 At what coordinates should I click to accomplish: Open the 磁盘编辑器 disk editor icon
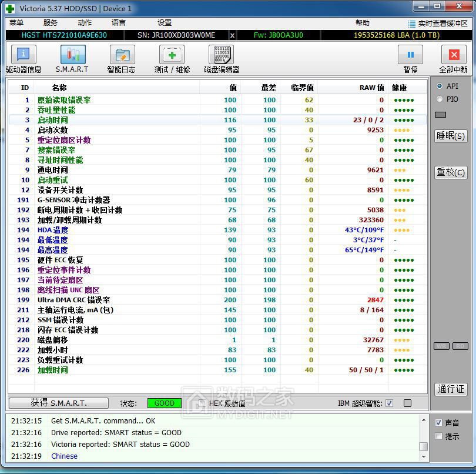[x=222, y=54]
